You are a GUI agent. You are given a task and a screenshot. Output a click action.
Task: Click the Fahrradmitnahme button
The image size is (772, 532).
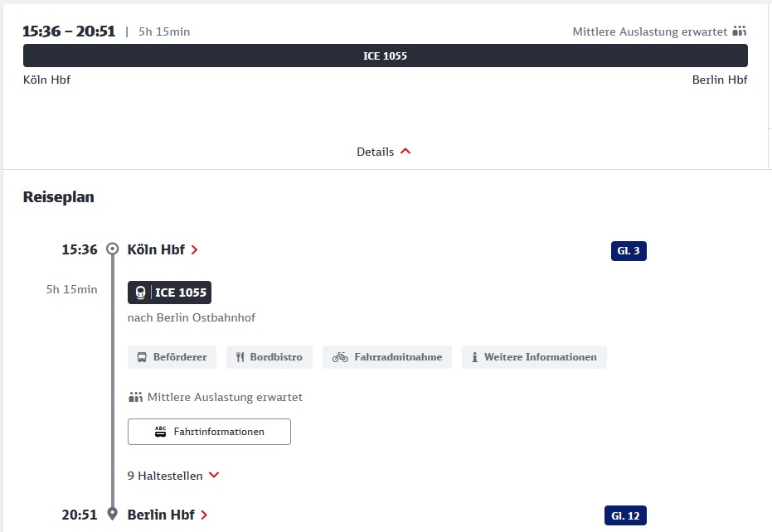pos(387,357)
